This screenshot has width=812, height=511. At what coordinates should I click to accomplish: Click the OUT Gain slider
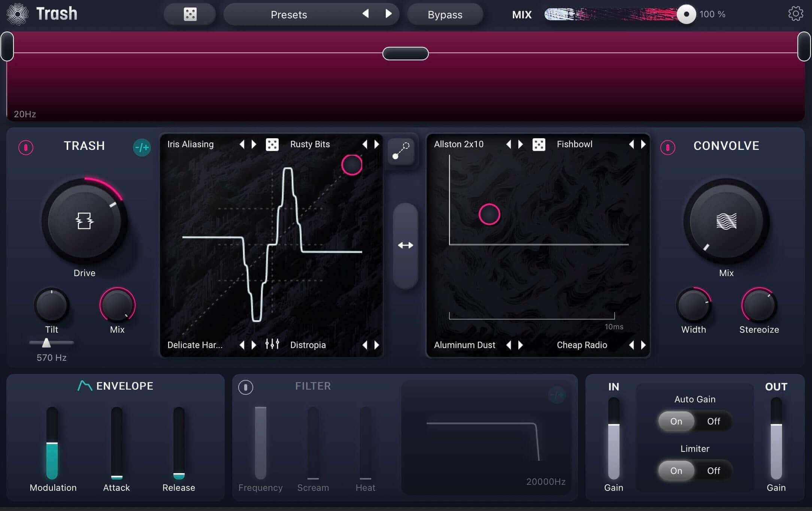(x=776, y=439)
